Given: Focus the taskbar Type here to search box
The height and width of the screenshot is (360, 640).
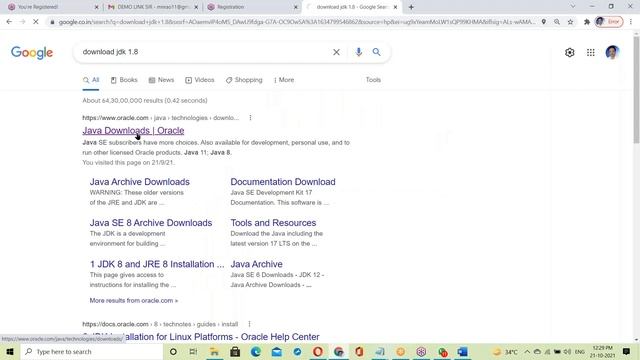Looking at the screenshot, I should click(92, 352).
